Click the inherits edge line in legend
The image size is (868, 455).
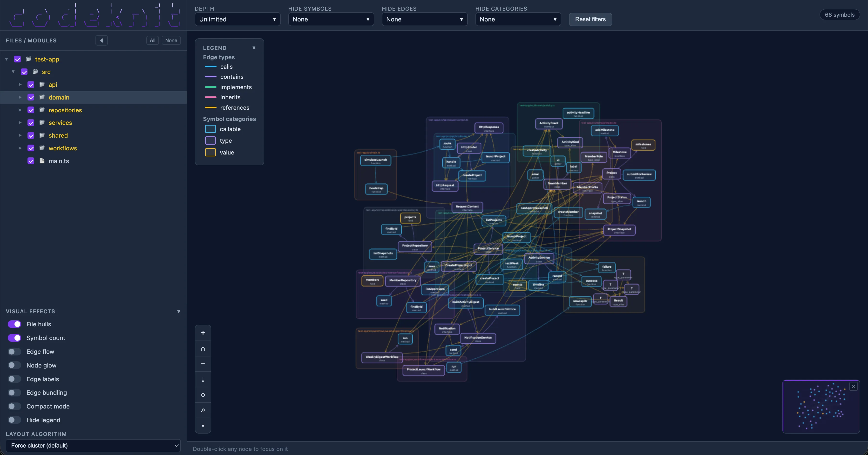(x=210, y=97)
